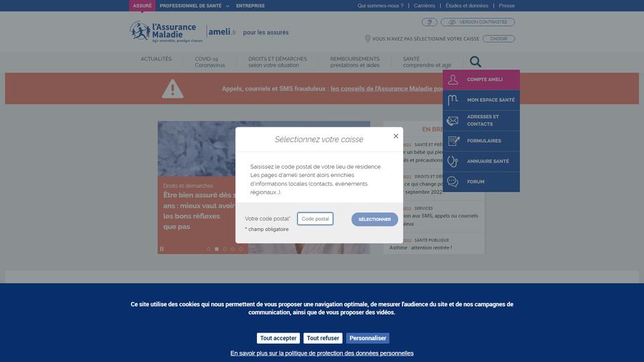
Task: Open the Presse link
Action: (x=507, y=6)
